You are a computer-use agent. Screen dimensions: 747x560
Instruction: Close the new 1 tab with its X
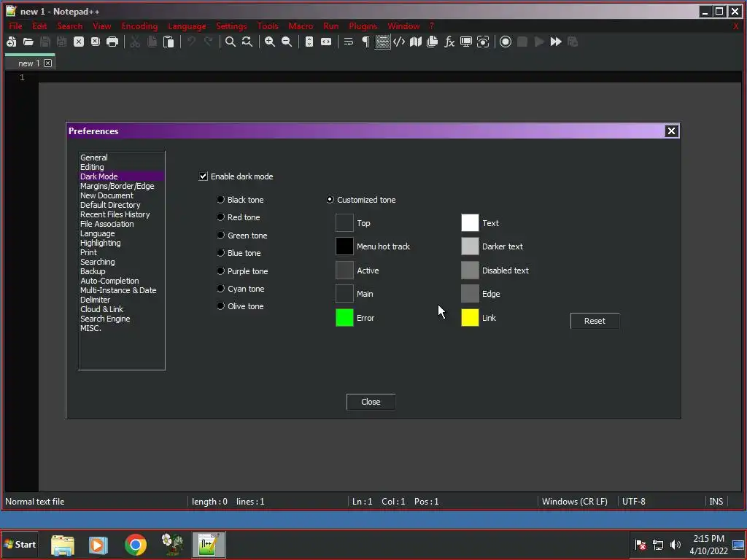tap(47, 63)
